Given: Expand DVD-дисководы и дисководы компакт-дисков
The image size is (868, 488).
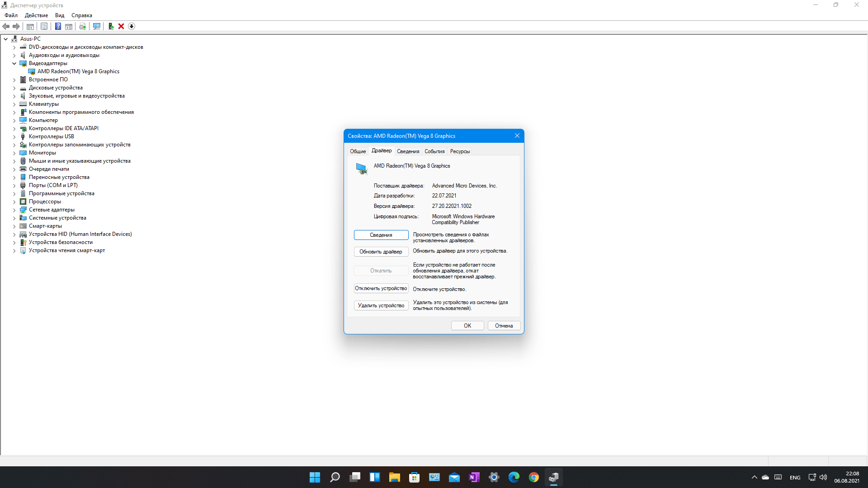Looking at the screenshot, I should [x=14, y=47].
